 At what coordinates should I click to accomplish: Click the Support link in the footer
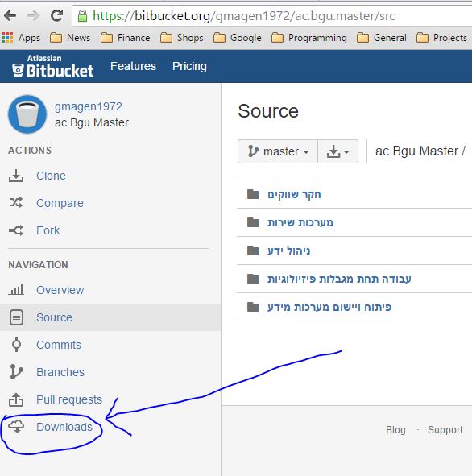click(445, 430)
